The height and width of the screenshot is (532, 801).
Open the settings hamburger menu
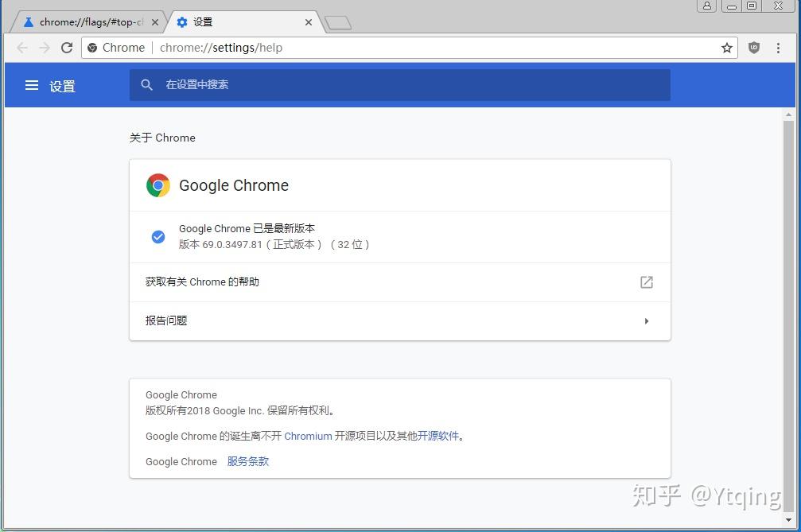(32, 85)
